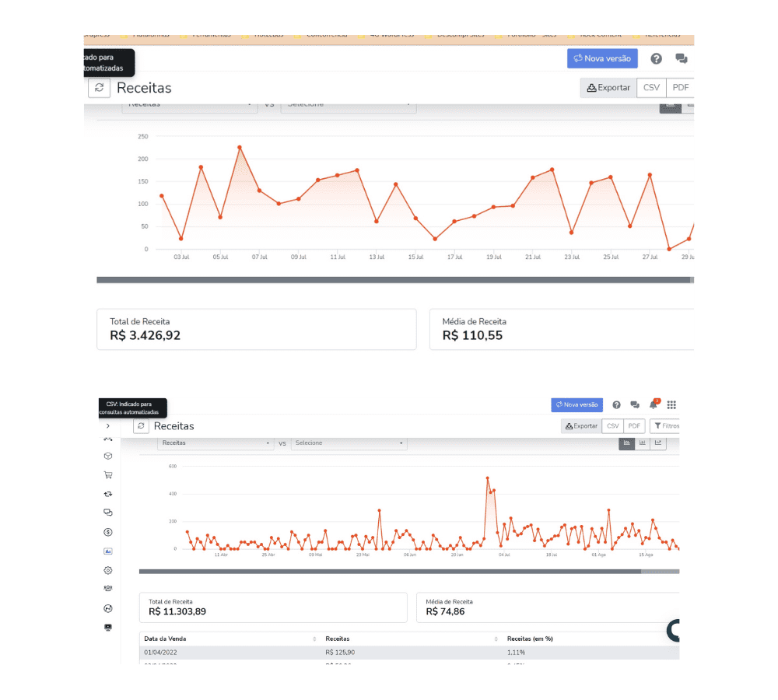Open the people group icon in sidebar

click(x=108, y=589)
